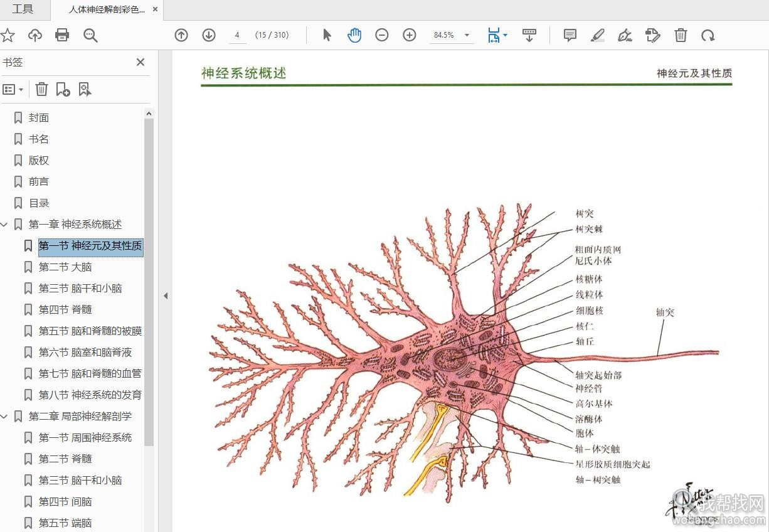The height and width of the screenshot is (532, 769).
Task: Click the fit page width icon
Action: click(x=494, y=35)
